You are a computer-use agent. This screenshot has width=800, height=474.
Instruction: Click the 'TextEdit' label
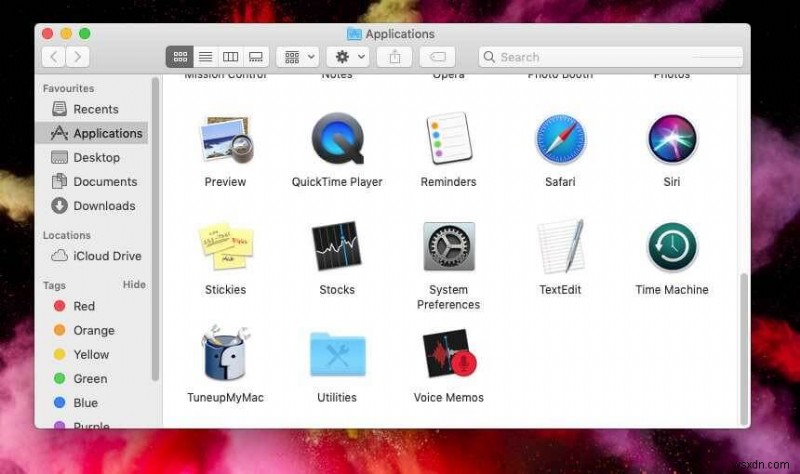click(x=560, y=290)
